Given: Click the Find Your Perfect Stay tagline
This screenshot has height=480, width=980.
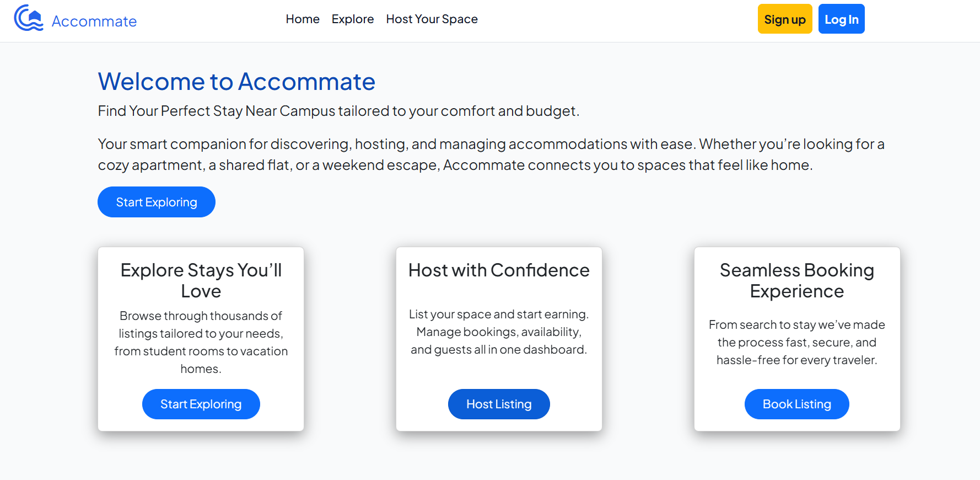Looking at the screenshot, I should [338, 111].
